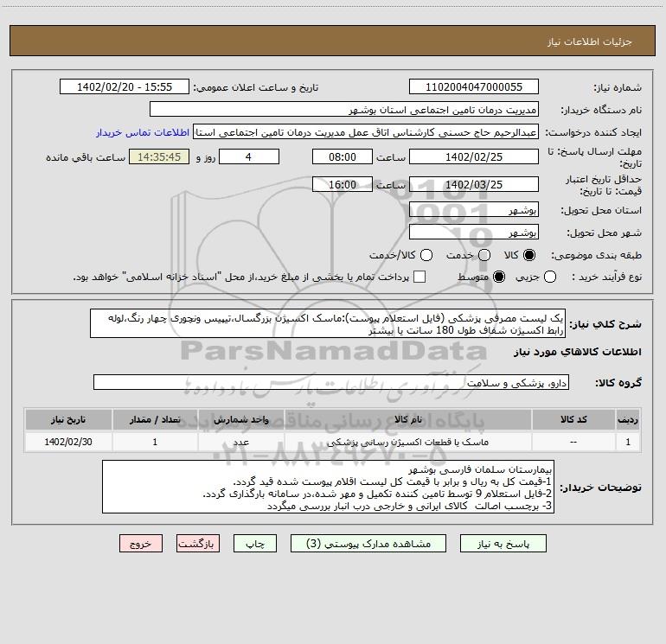
Task: Click the تعداد / مقدار column header
Action: (155, 419)
